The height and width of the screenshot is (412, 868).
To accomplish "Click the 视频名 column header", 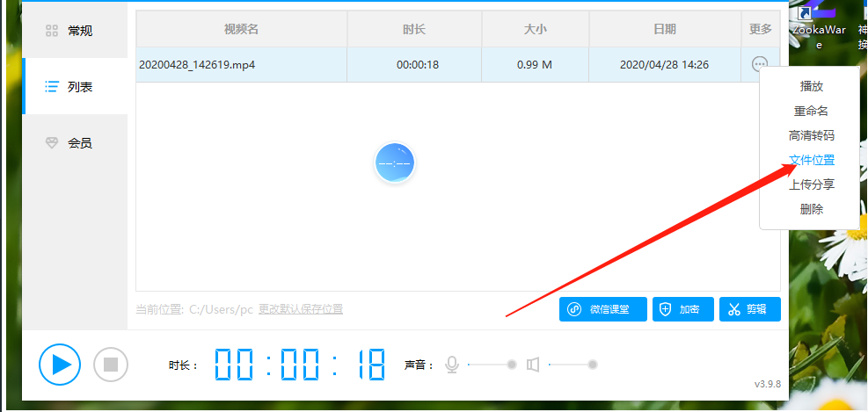I will 241,29.
